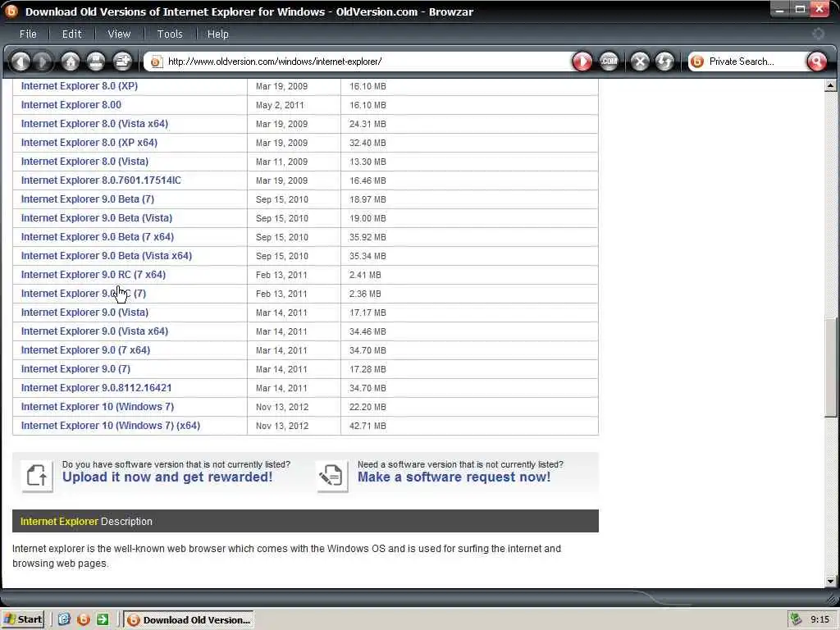Go back with the Back arrow button
840x630 pixels.
[x=21, y=62]
